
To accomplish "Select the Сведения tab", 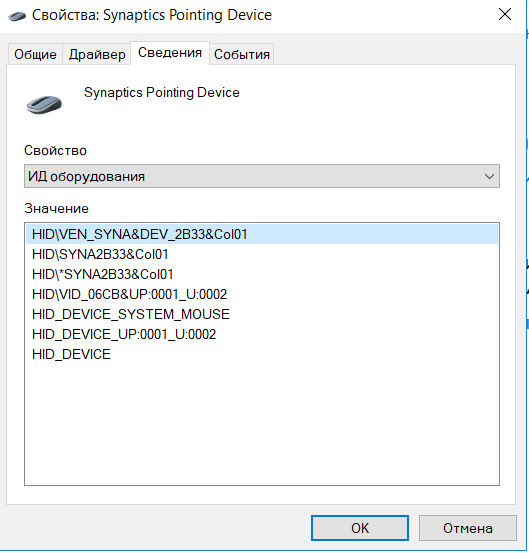I will point(170,53).
